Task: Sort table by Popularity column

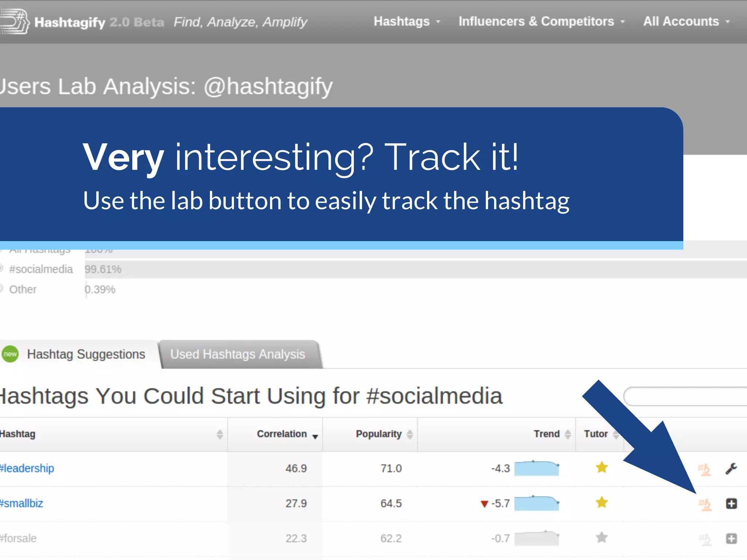Action: click(x=370, y=434)
